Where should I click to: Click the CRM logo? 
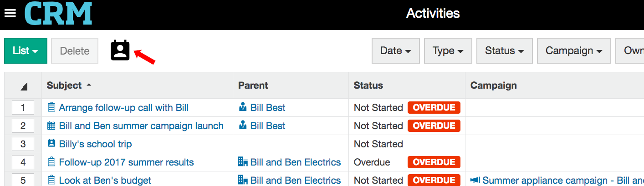[58, 13]
